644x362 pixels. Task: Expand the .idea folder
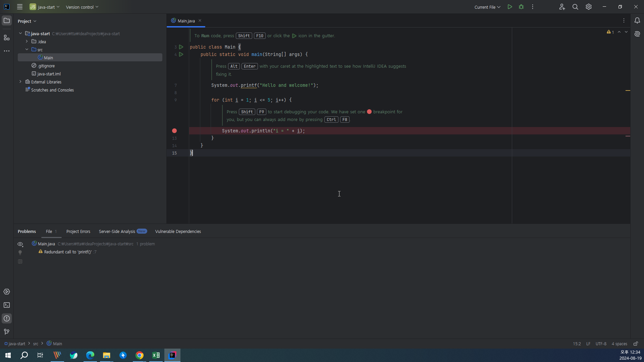(27, 42)
